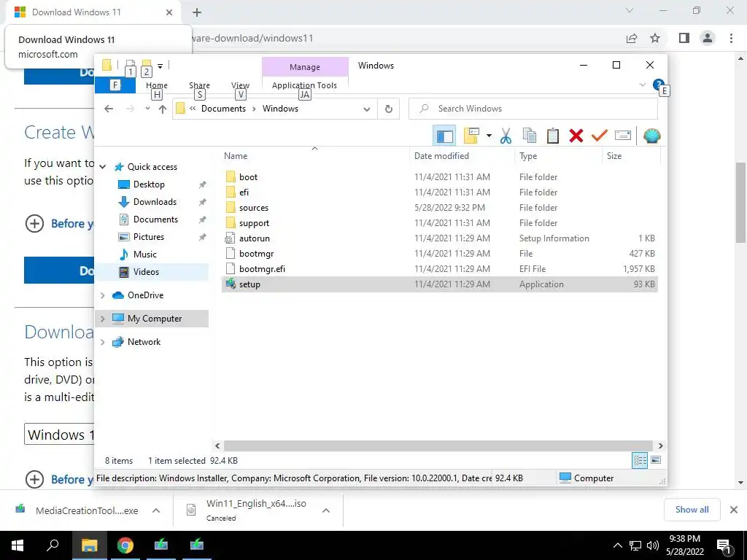
Task: Sort by the Date modified column header
Action: pos(461,156)
